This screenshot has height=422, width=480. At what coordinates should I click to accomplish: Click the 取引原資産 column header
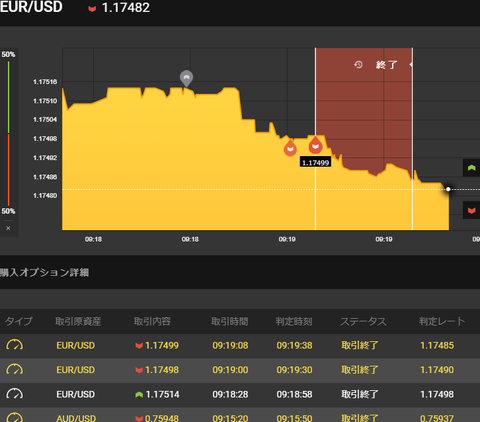coord(78,321)
